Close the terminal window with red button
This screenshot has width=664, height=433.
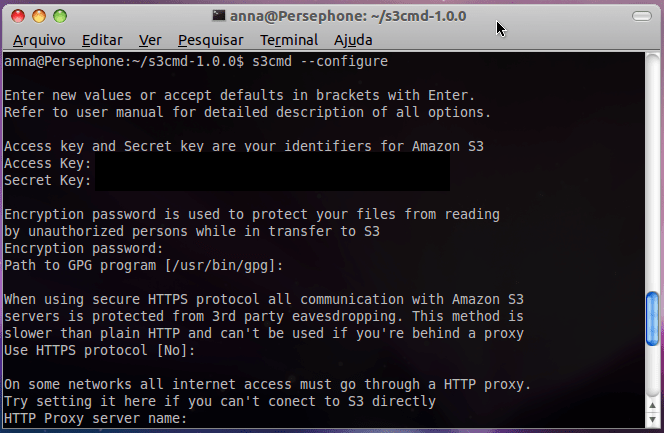point(17,17)
